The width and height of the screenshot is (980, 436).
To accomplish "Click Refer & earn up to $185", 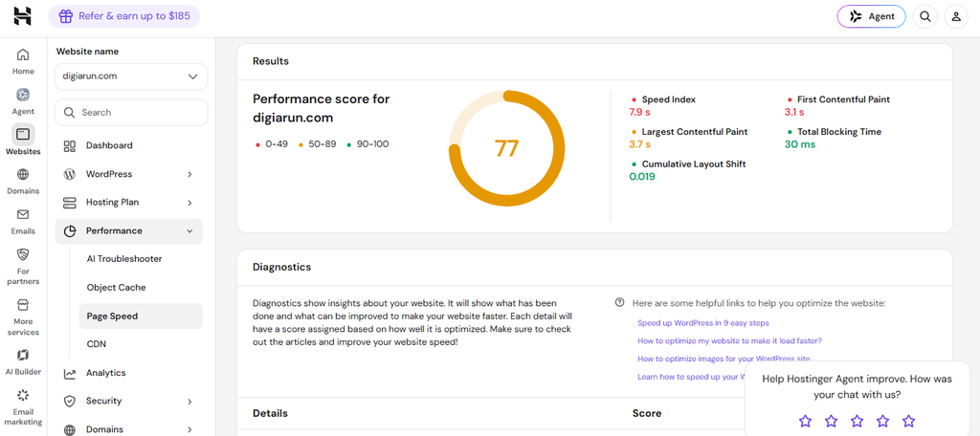I will click(x=123, y=16).
